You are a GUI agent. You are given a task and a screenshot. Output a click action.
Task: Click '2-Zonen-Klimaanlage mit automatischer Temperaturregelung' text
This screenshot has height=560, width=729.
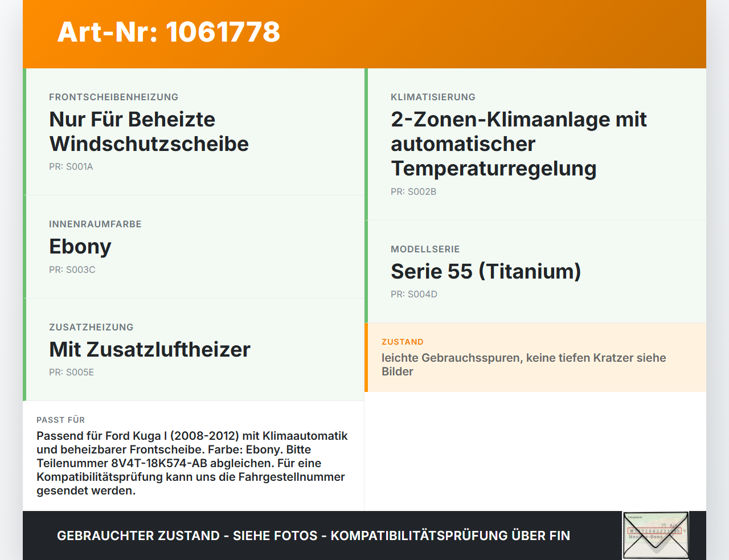pos(519,144)
